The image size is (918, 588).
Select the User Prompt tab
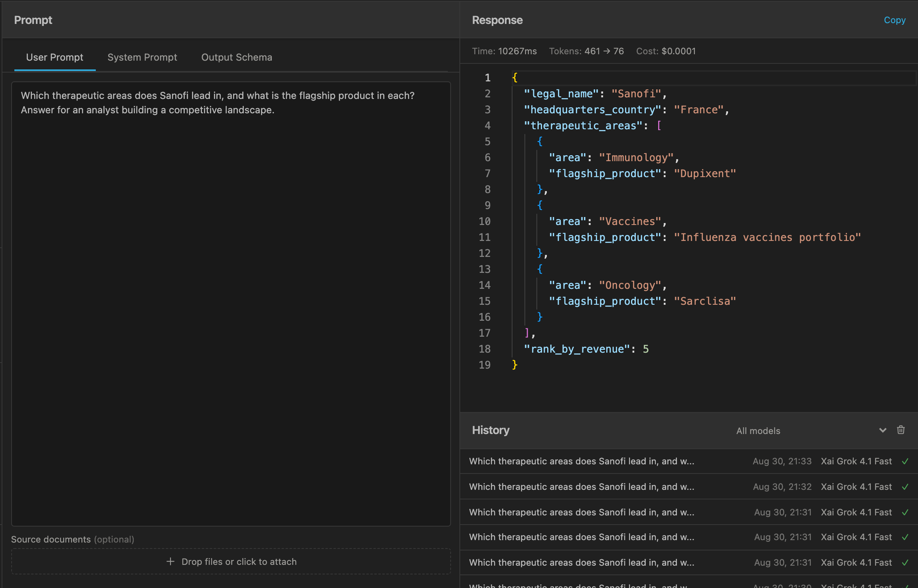[x=55, y=57]
